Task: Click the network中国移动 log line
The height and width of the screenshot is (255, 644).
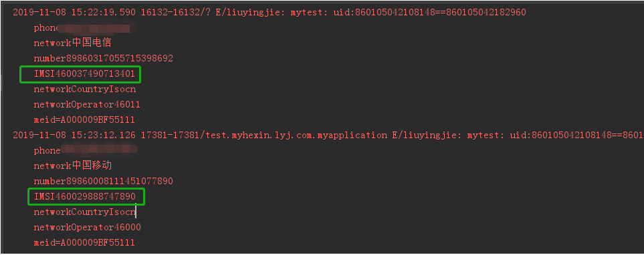Action: pyautogui.click(x=73, y=166)
